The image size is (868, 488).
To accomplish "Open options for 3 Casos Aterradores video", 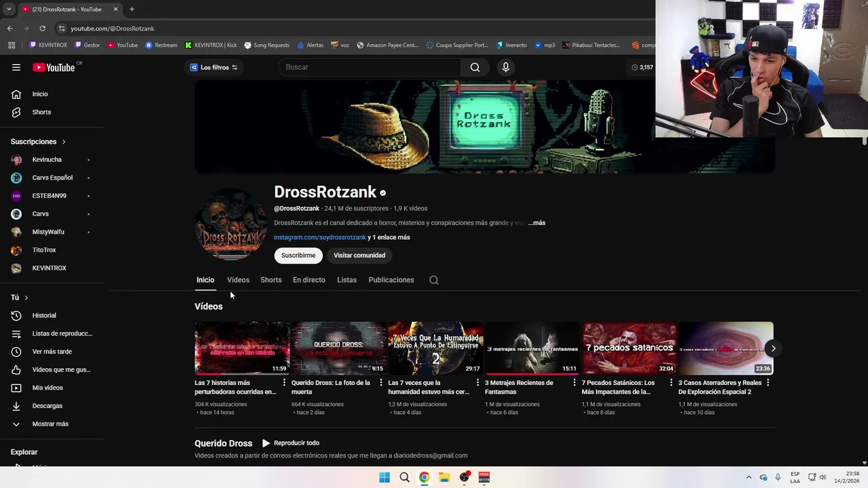I will pos(768,383).
